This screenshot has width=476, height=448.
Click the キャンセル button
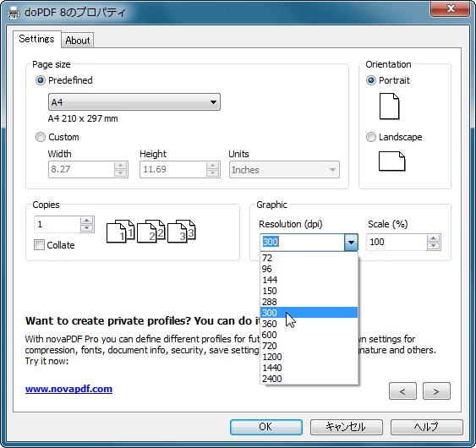click(347, 427)
